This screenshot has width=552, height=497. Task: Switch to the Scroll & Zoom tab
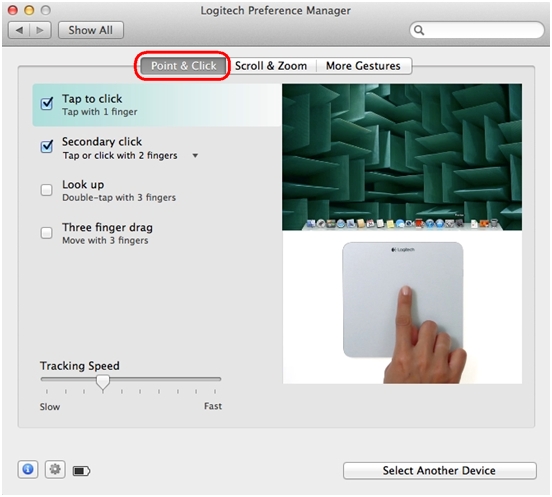[271, 66]
